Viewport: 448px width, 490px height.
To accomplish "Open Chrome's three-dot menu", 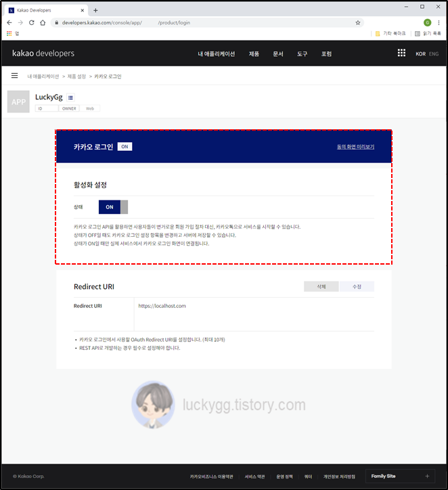I will click(439, 22).
